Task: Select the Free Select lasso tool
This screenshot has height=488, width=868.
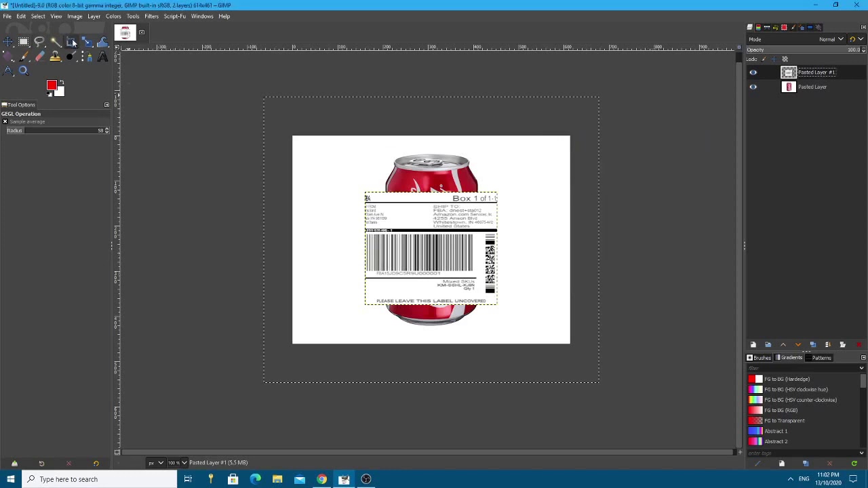Action: coord(39,42)
